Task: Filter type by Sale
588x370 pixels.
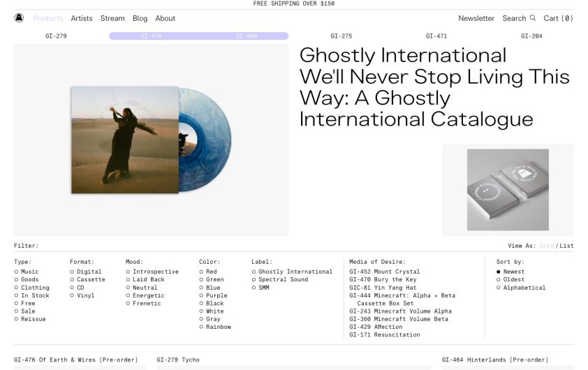Action: pyautogui.click(x=24, y=311)
